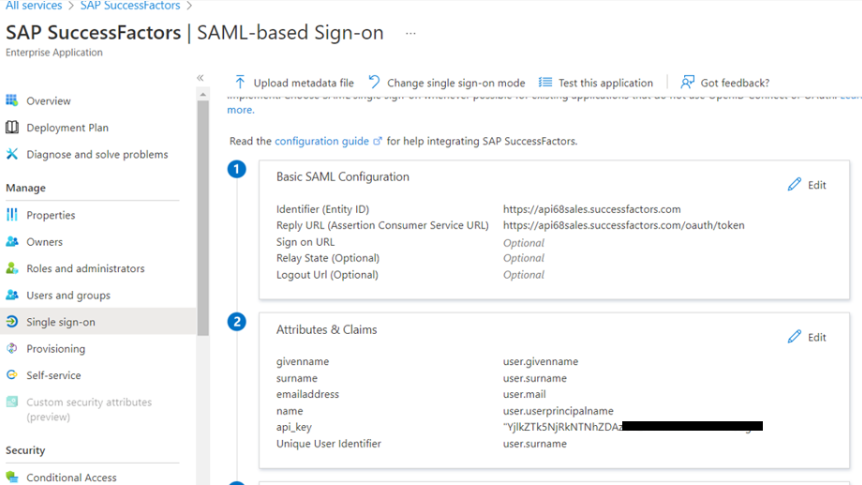Open the Owners menu item
This screenshot has height=485, width=862.
click(x=45, y=242)
